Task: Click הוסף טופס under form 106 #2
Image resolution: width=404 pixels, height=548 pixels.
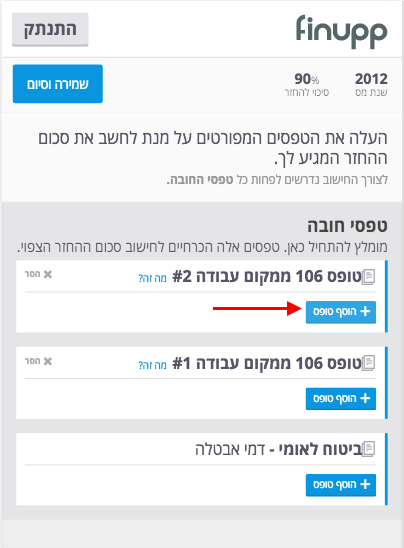Action: pyautogui.click(x=341, y=312)
